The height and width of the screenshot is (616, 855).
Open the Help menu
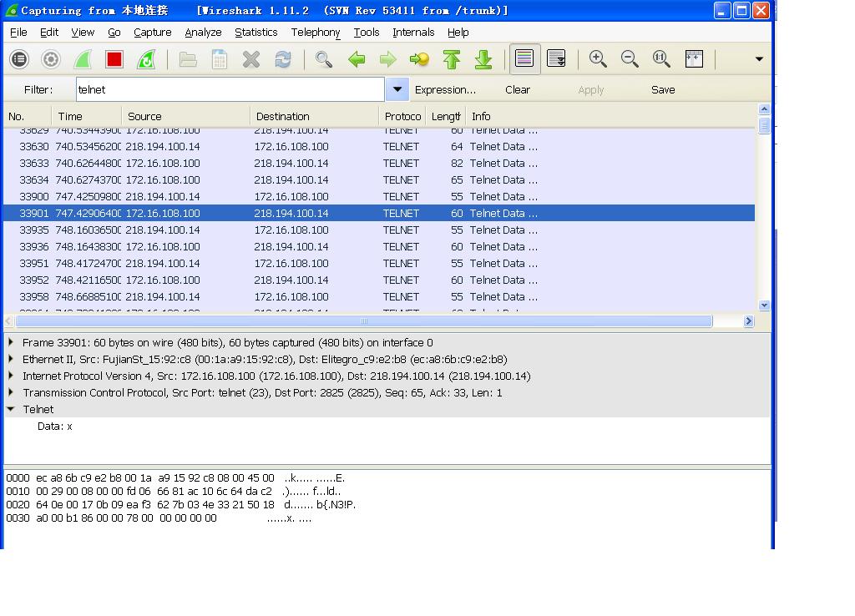pos(458,33)
